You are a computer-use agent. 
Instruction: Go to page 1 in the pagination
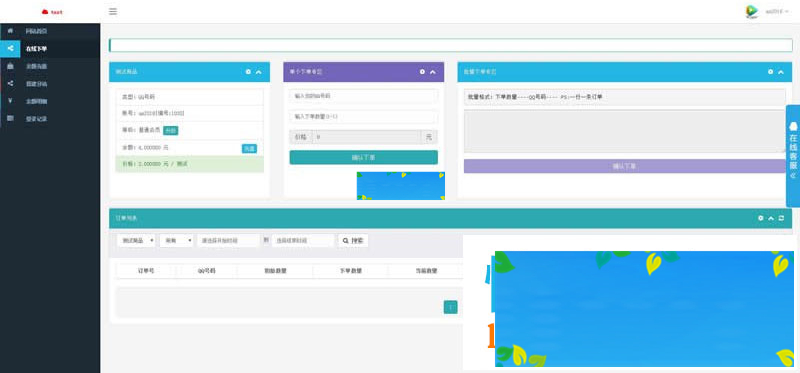pyautogui.click(x=451, y=307)
